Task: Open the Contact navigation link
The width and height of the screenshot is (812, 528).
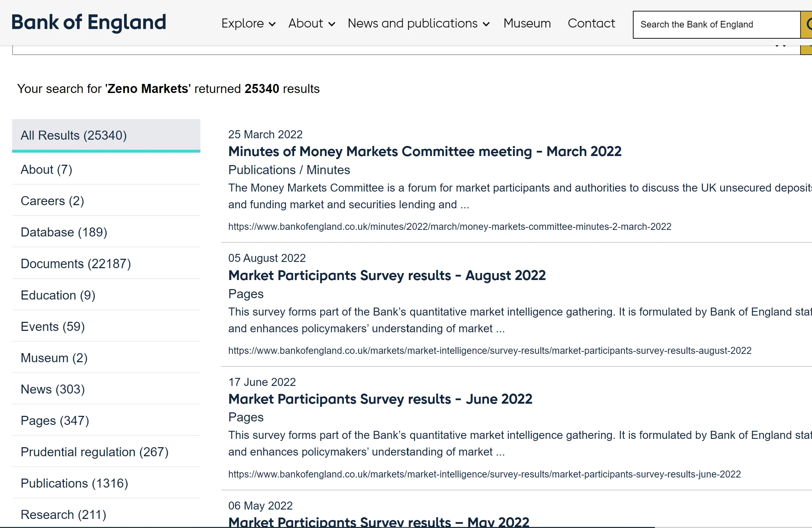Action: [x=591, y=23]
